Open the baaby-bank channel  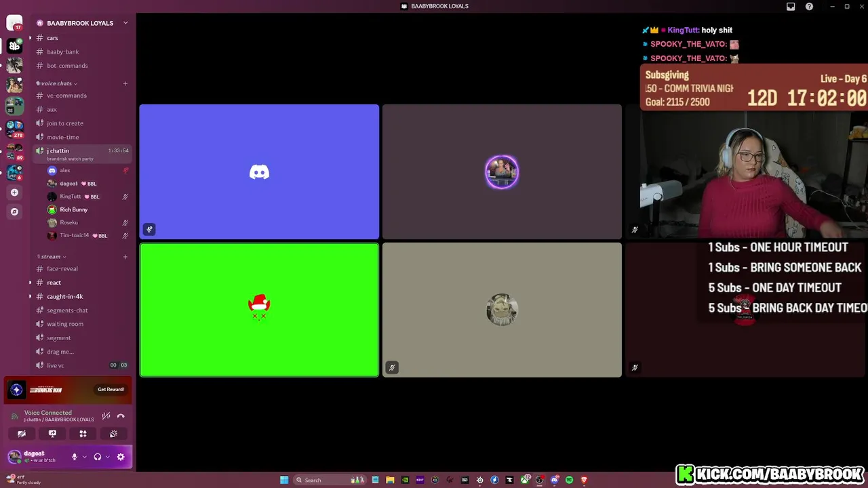[x=81, y=52]
